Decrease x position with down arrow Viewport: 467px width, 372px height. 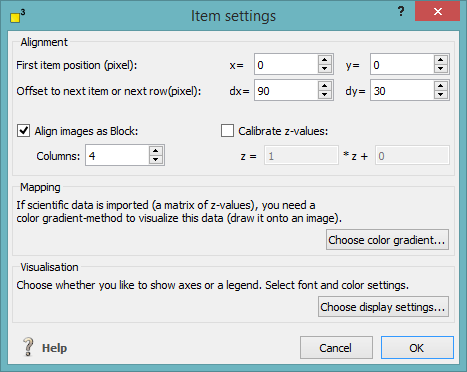(x=324, y=68)
